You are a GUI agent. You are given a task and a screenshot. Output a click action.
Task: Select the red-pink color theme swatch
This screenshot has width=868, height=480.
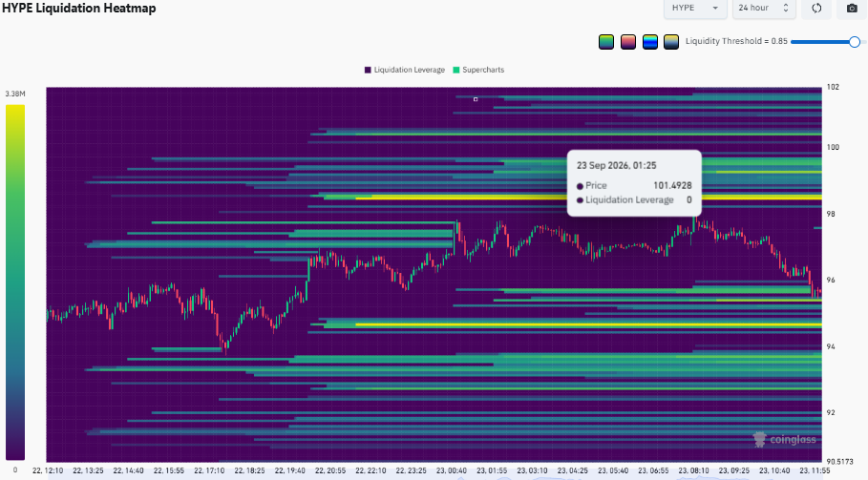click(628, 41)
